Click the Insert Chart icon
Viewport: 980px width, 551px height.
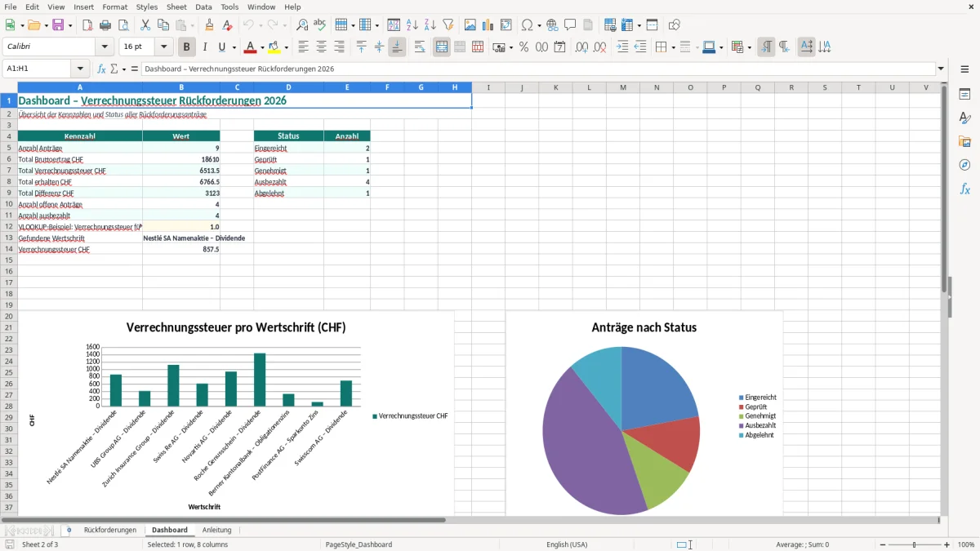pyautogui.click(x=488, y=25)
